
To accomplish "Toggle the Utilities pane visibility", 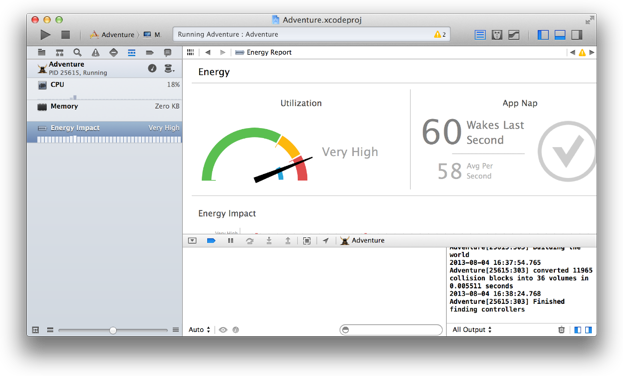I will (x=577, y=35).
